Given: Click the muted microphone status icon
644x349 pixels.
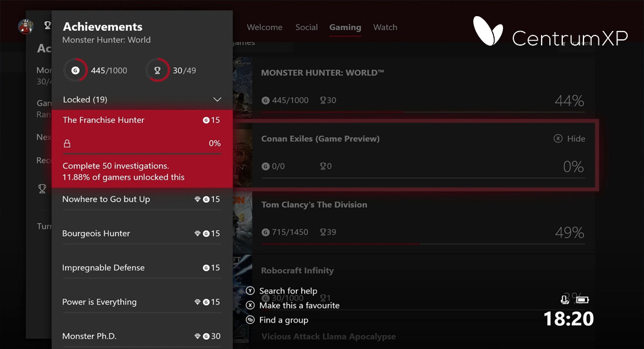Looking at the screenshot, I should click(x=565, y=299).
